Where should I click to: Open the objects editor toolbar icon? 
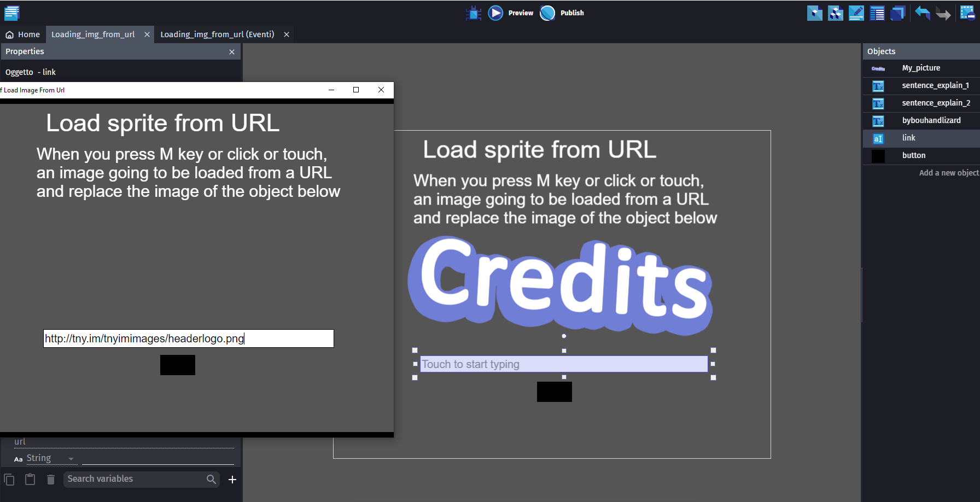tap(814, 13)
